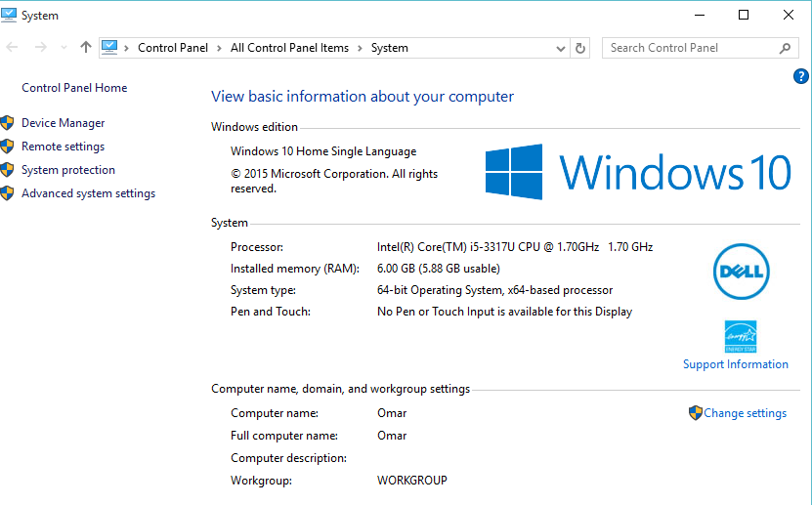
Task: Minimize the System window
Action: click(700, 15)
